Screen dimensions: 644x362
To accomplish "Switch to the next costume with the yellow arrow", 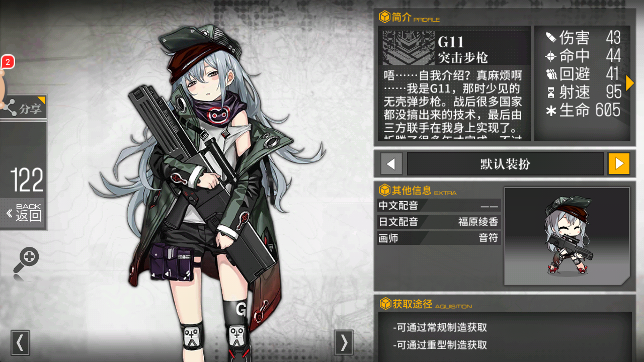I will pos(619,164).
